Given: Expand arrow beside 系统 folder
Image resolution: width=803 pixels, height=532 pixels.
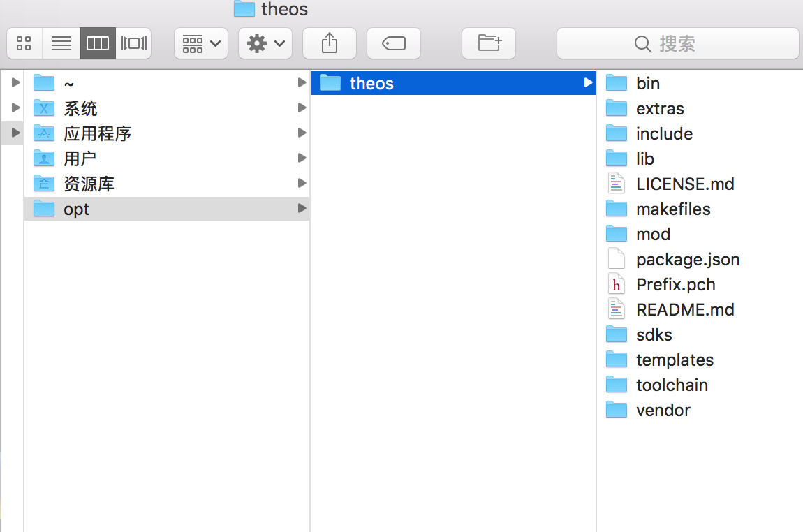Looking at the screenshot, I should click(302, 108).
